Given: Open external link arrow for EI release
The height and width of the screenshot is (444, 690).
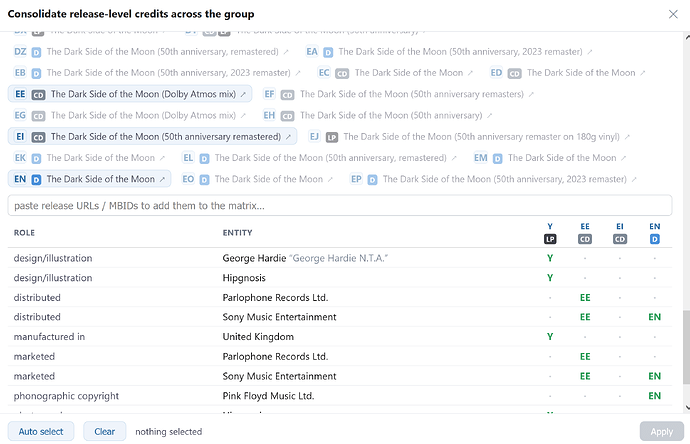Looking at the screenshot, I should (x=288, y=137).
